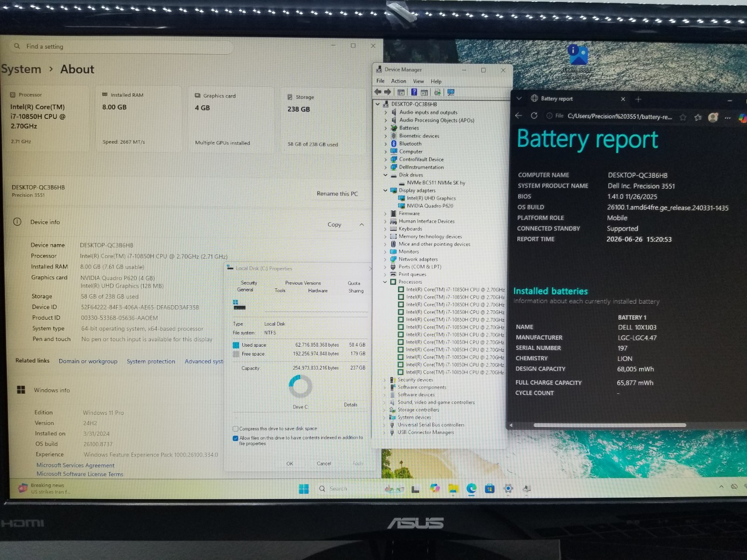Switch to the Hardware tab in disk properties
Image resolution: width=747 pixels, height=560 pixels.
pos(318,291)
